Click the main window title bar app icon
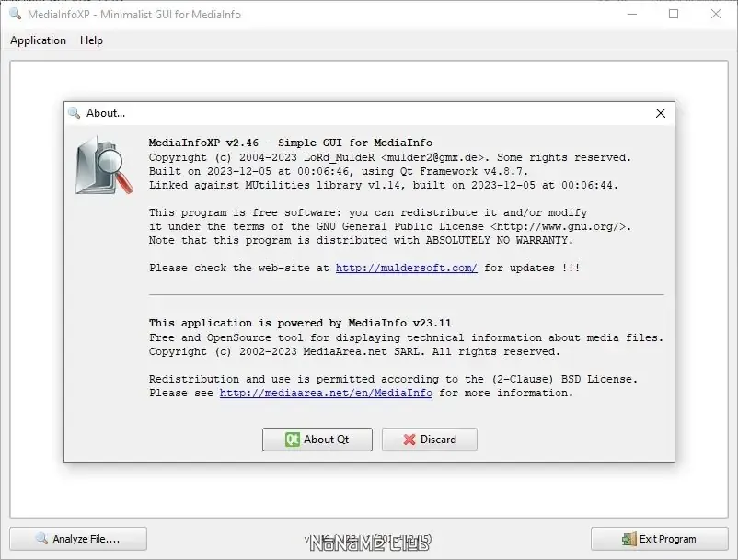 (x=15, y=14)
